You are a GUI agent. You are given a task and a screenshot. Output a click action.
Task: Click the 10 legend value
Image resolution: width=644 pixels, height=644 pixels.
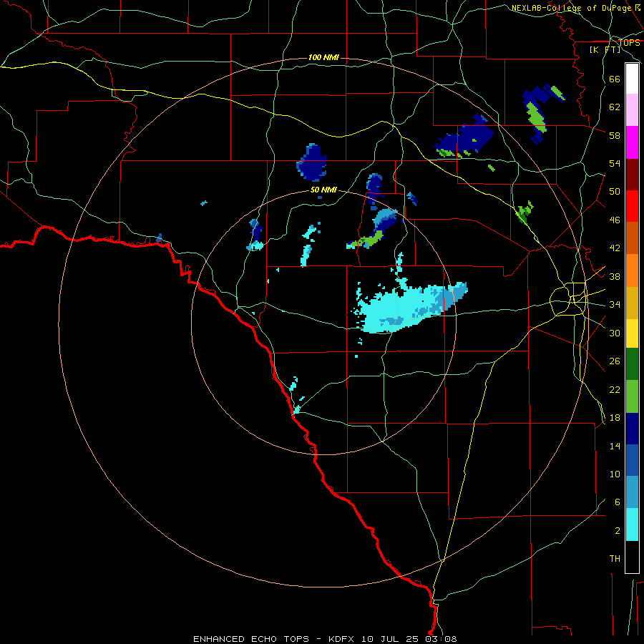(x=615, y=474)
